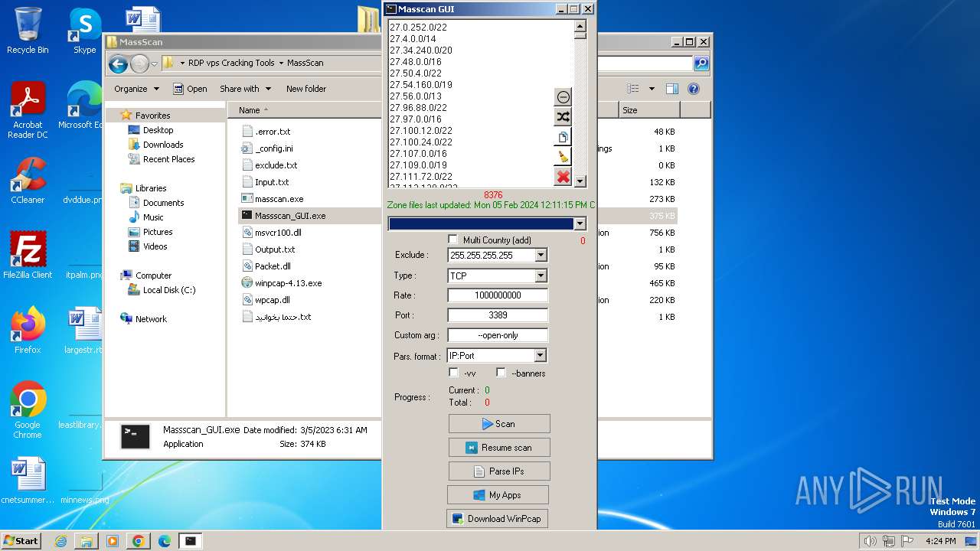The width and height of the screenshot is (980, 551).
Task: Open Acrobat Reader DC desktop icon
Action: (x=28, y=111)
